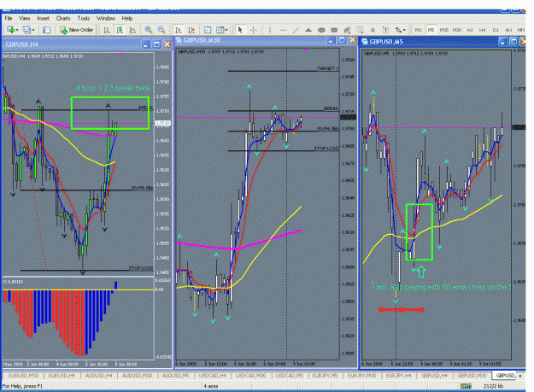Set timeframe to M5
Viewport: 534px width, 392px height.
431,30
